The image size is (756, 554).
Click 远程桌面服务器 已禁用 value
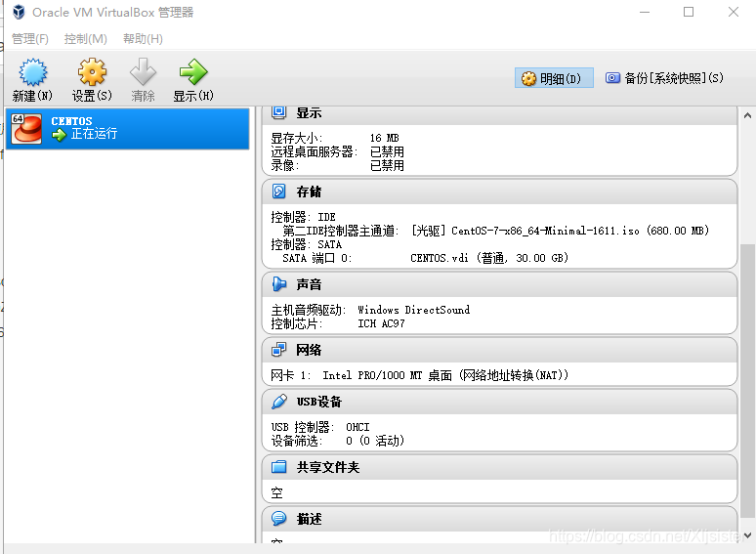coord(387,151)
